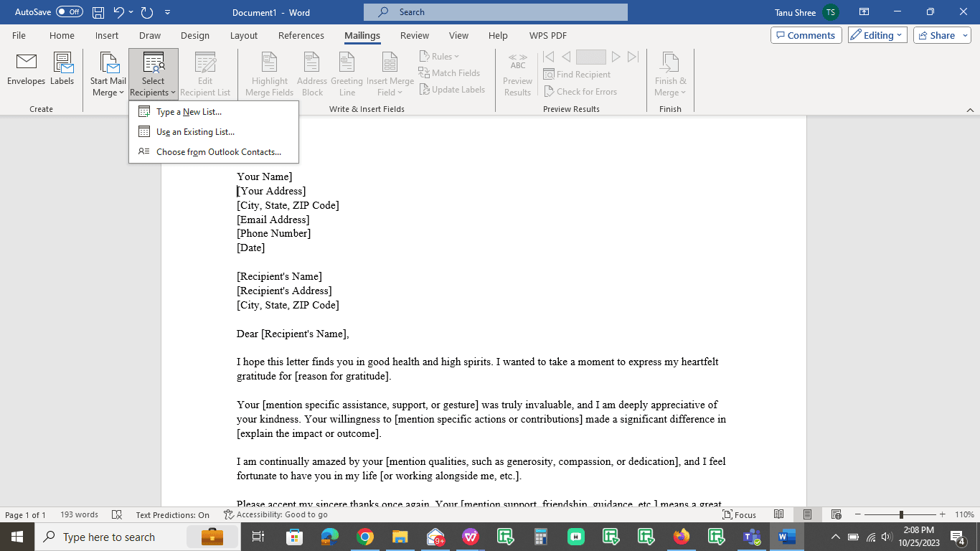Click the Word icon on the taskbar
The height and width of the screenshot is (551, 980).
pyautogui.click(x=786, y=536)
